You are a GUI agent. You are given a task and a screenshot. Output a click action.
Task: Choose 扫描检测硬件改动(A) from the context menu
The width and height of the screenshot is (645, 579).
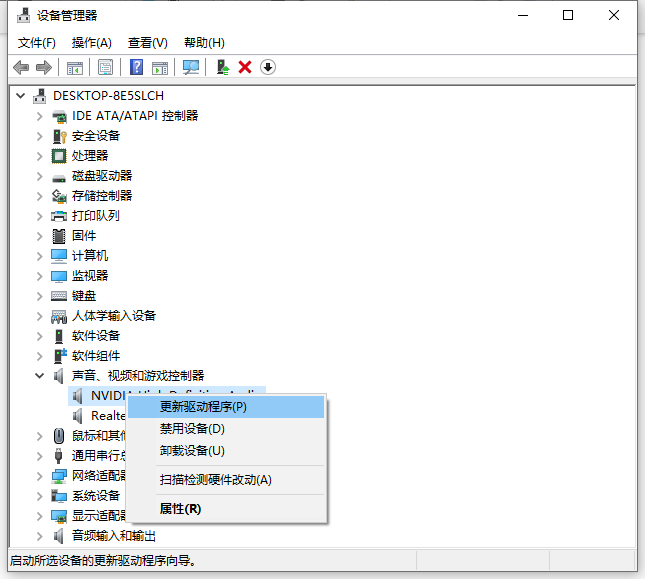[215, 480]
